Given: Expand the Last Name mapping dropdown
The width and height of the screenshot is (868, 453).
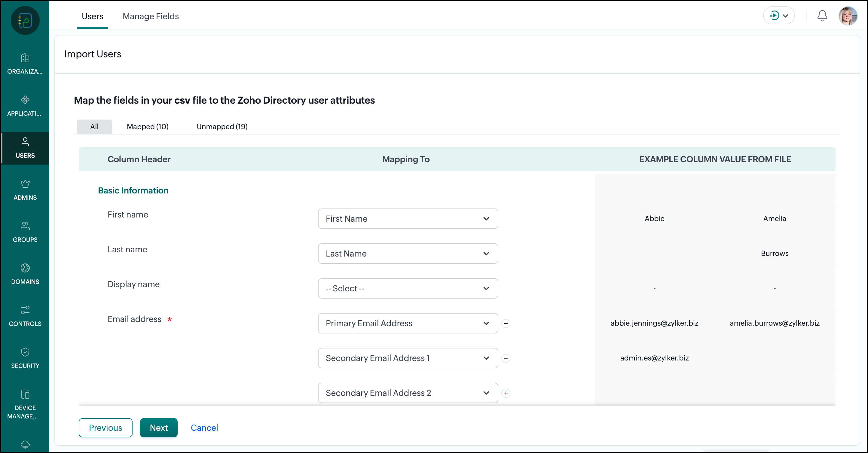Looking at the screenshot, I should (408, 253).
